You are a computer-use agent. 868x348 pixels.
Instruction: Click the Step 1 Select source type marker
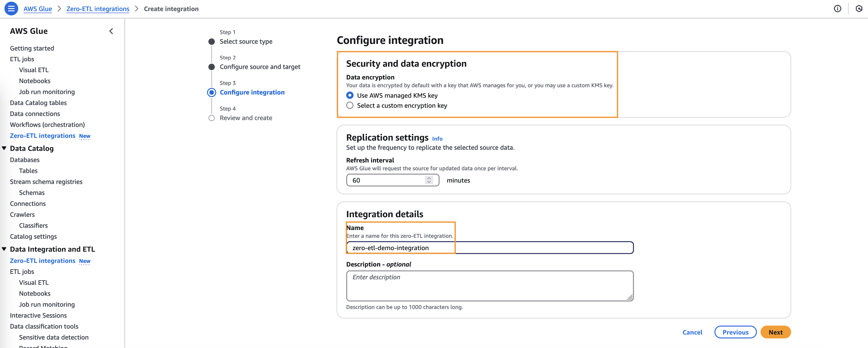point(212,42)
